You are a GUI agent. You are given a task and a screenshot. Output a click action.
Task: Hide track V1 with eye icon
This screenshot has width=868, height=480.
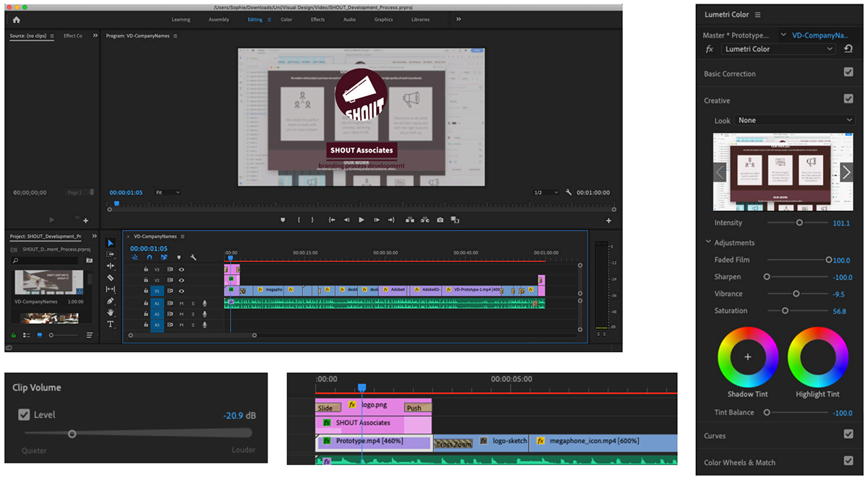182,291
